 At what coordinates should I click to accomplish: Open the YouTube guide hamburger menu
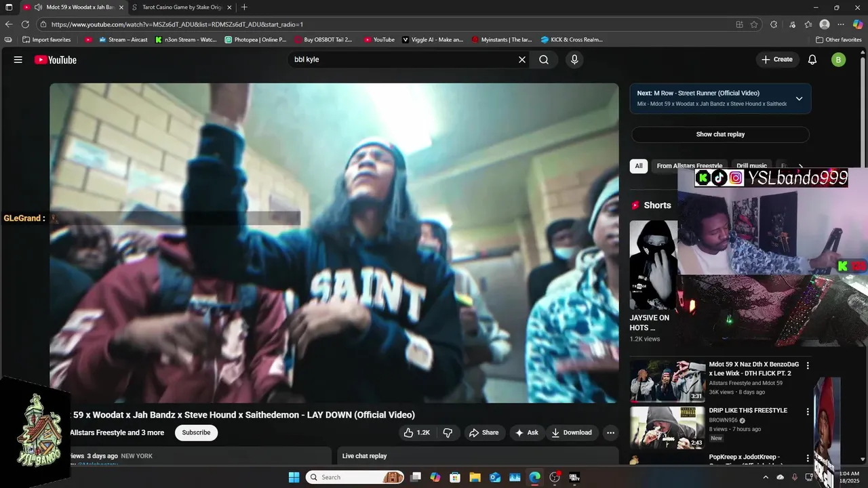pos(18,60)
